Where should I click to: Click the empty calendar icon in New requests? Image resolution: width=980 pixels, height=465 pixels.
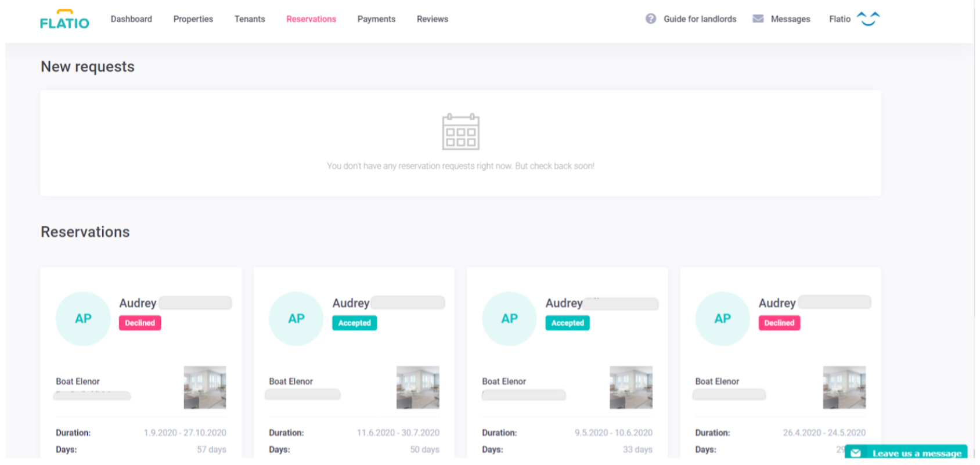coord(460,132)
